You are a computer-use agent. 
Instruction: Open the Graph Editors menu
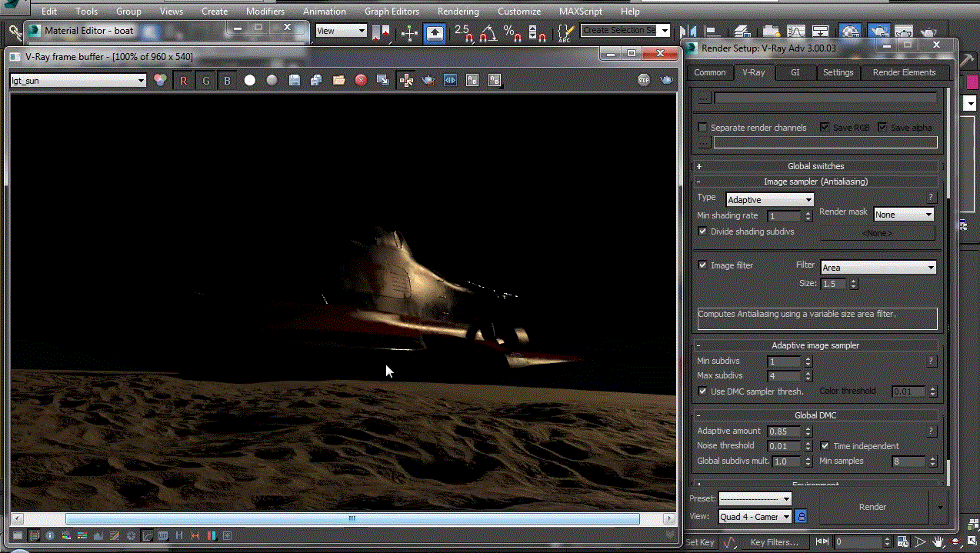click(392, 12)
